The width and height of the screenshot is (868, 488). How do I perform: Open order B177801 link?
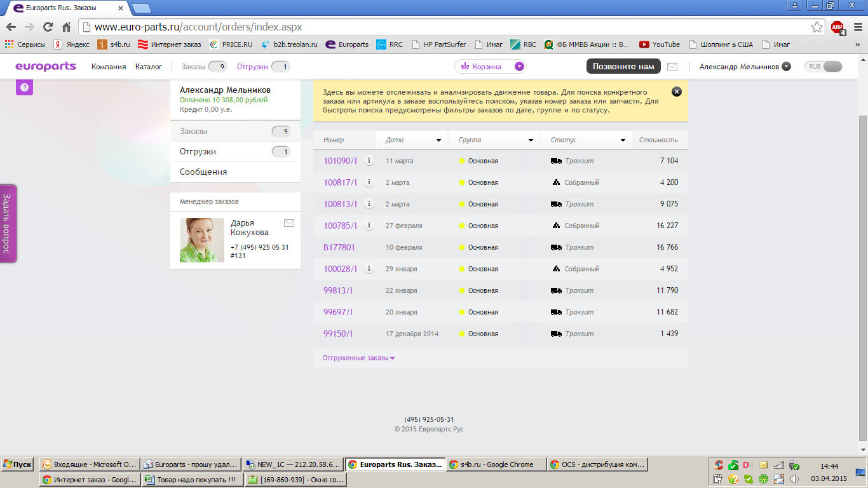(x=339, y=247)
